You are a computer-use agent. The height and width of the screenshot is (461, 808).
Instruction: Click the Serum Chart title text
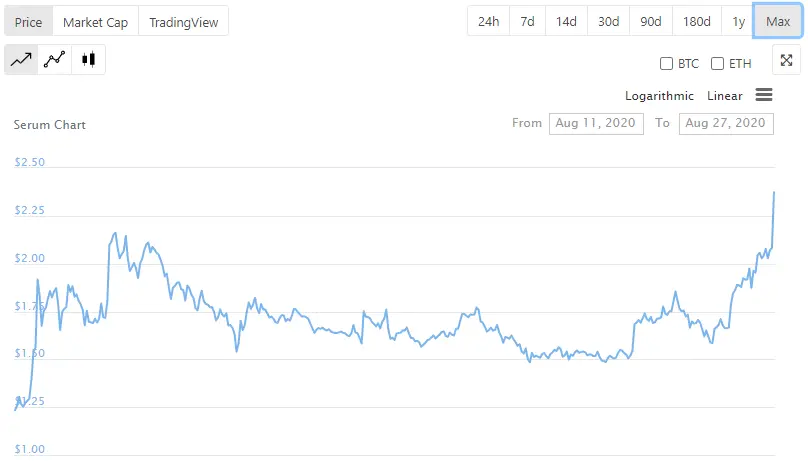pos(49,125)
